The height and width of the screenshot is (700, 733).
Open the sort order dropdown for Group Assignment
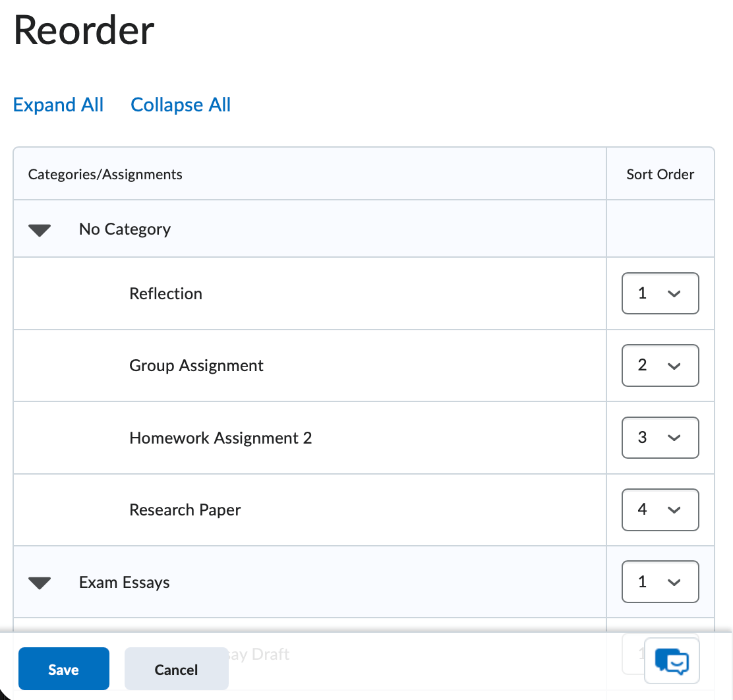(x=660, y=365)
